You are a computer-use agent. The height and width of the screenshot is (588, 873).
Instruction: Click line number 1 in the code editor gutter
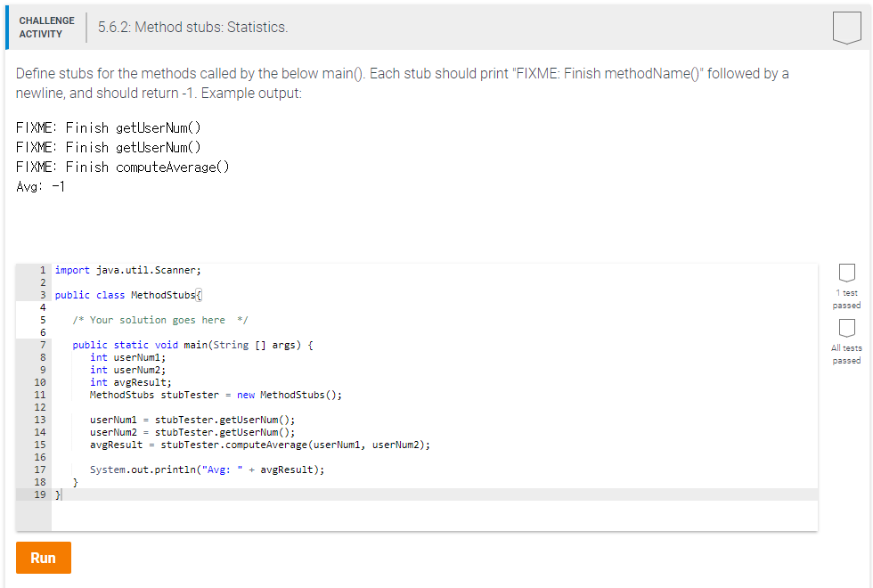click(x=42, y=269)
